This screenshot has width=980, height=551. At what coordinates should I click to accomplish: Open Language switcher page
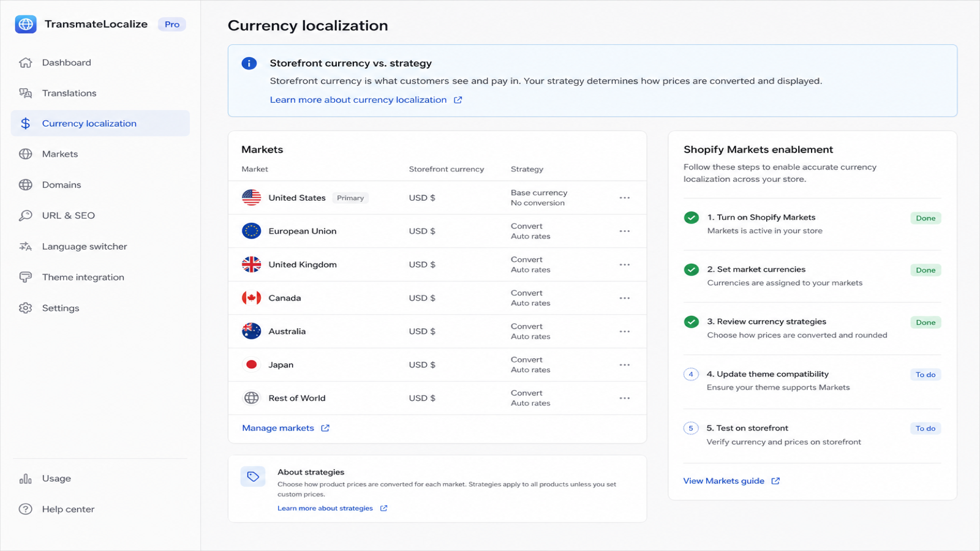pyautogui.click(x=100, y=247)
